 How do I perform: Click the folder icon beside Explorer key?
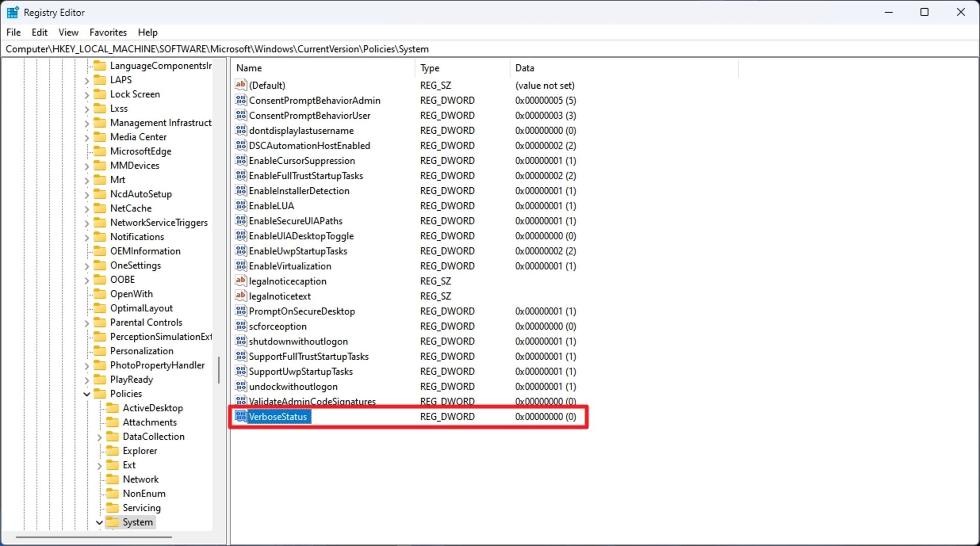pyautogui.click(x=112, y=451)
